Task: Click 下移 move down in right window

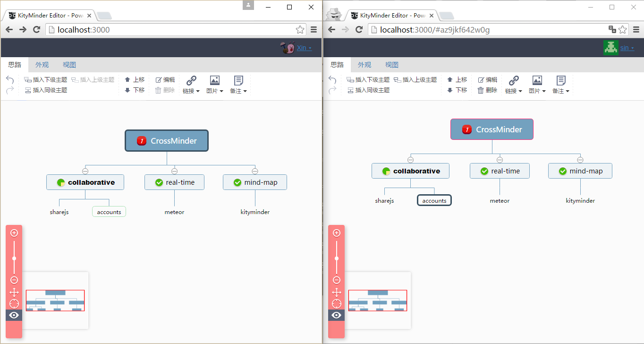Action: pyautogui.click(x=457, y=90)
